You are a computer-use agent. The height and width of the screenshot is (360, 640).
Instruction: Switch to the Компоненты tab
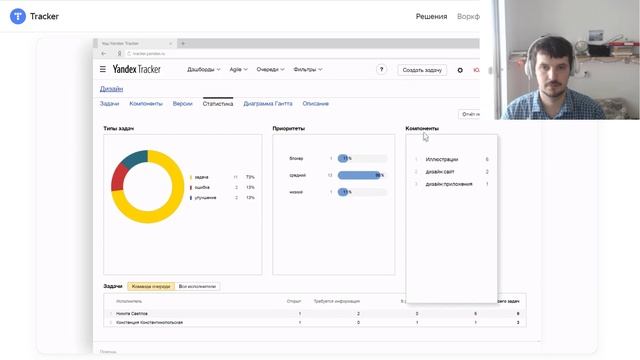pos(146,104)
